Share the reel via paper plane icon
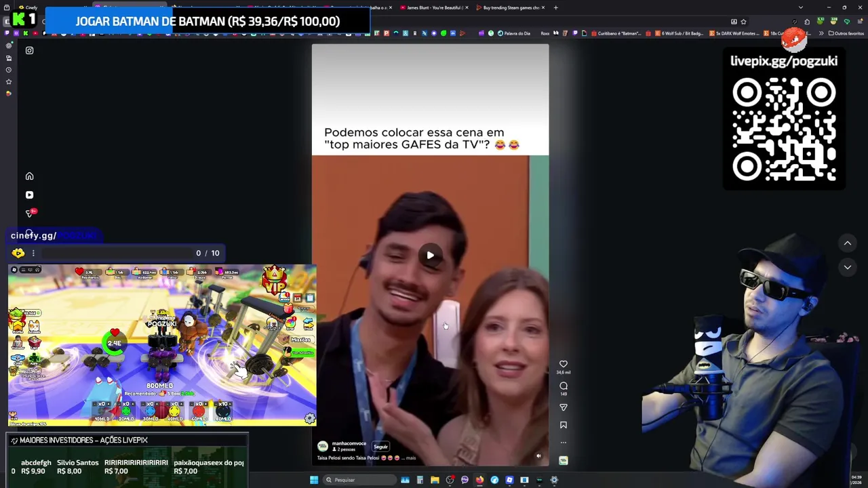The width and height of the screenshot is (868, 488). point(563,407)
